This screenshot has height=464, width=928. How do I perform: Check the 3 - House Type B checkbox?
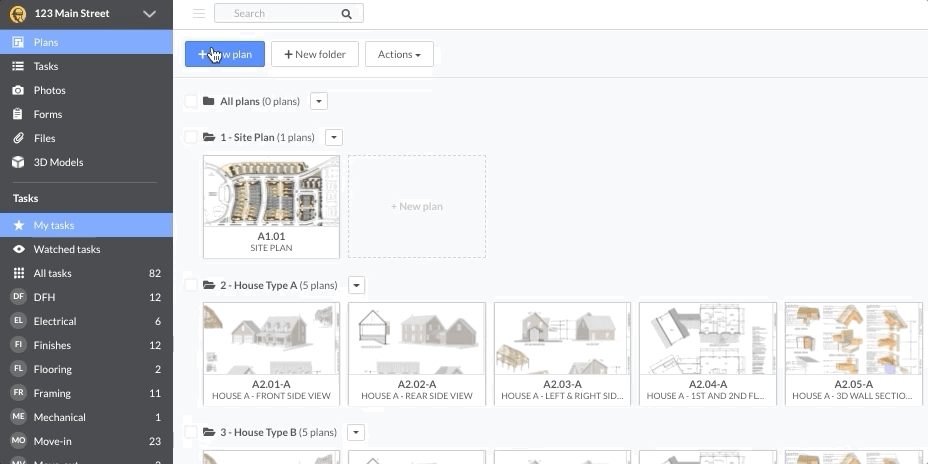tap(191, 432)
